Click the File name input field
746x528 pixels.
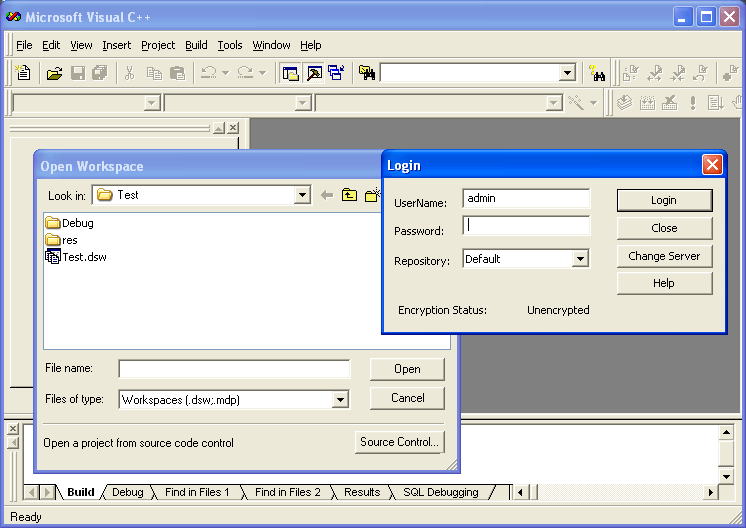(234, 369)
